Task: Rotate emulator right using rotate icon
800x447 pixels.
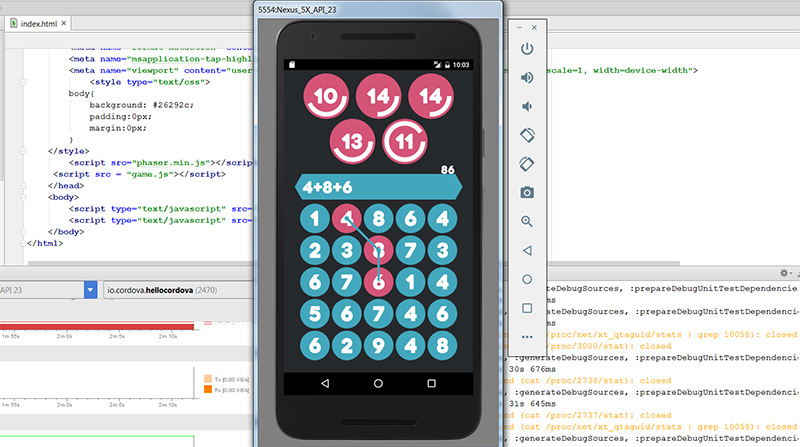Action: [527, 164]
